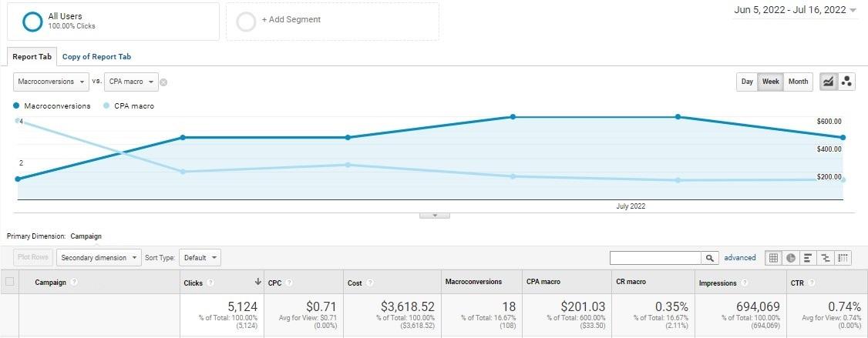
Task: Sort by the CPA macro column header
Action: tap(543, 282)
